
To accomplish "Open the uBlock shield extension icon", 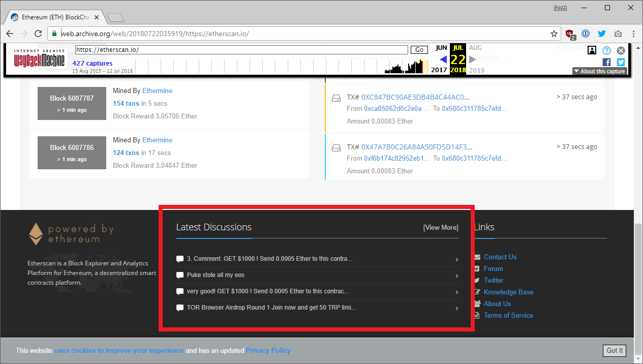I will pyautogui.click(x=570, y=34).
